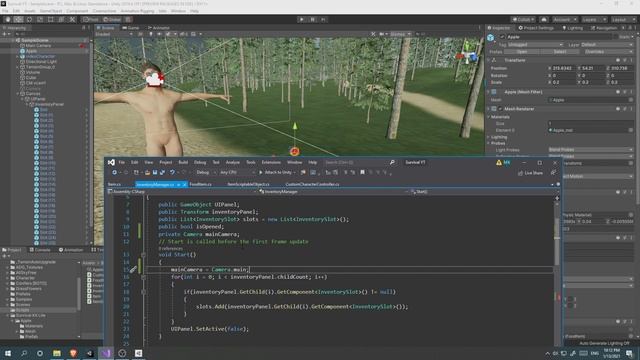Open FoodItem.cs tab in Visual Studio

[x=200, y=184]
